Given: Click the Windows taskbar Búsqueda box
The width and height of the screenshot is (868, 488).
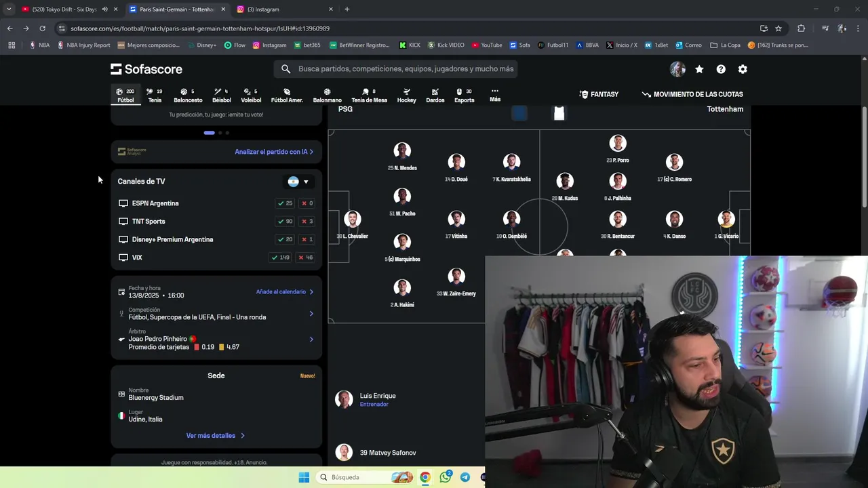Looking at the screenshot, I should [364, 477].
